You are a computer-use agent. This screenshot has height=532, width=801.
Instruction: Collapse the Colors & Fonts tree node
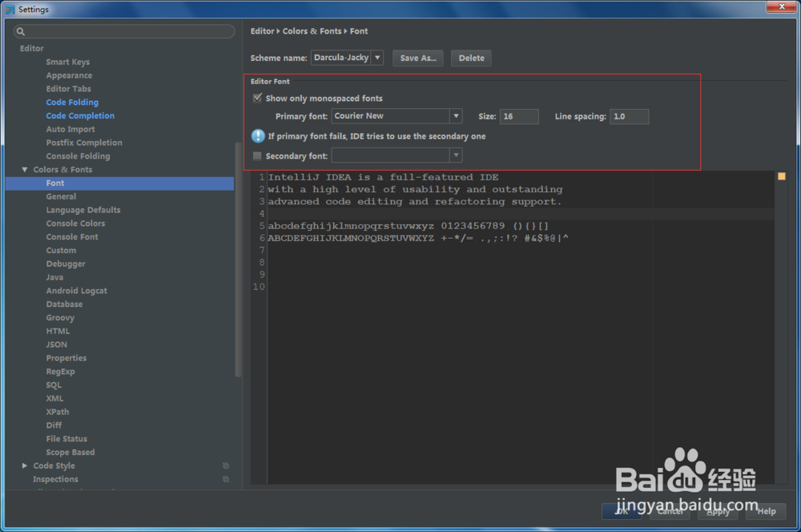tap(24, 170)
